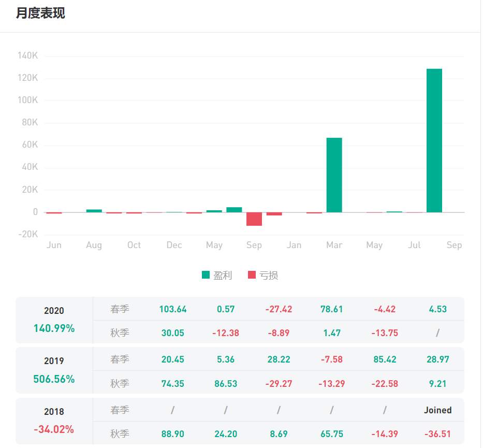Select the small green bar above Aug
483x448 pixels.
tap(94, 211)
